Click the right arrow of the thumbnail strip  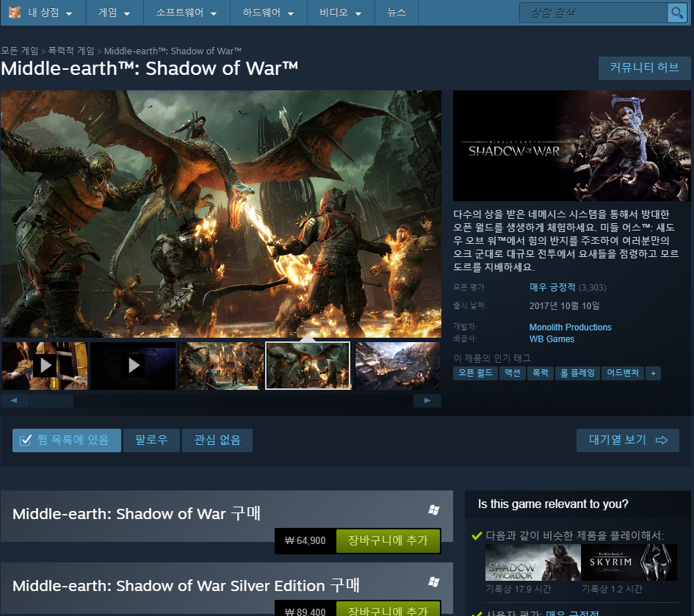pyautogui.click(x=427, y=400)
